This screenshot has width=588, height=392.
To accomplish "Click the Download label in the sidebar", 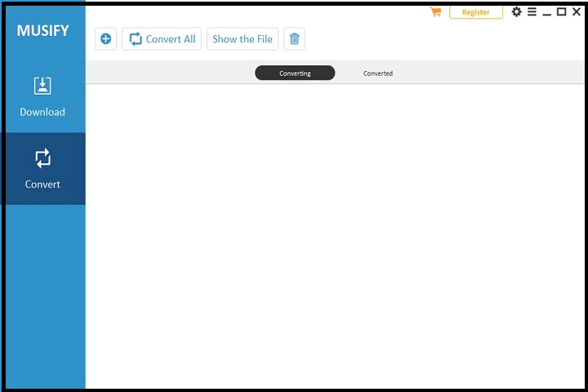I will pos(42,112).
